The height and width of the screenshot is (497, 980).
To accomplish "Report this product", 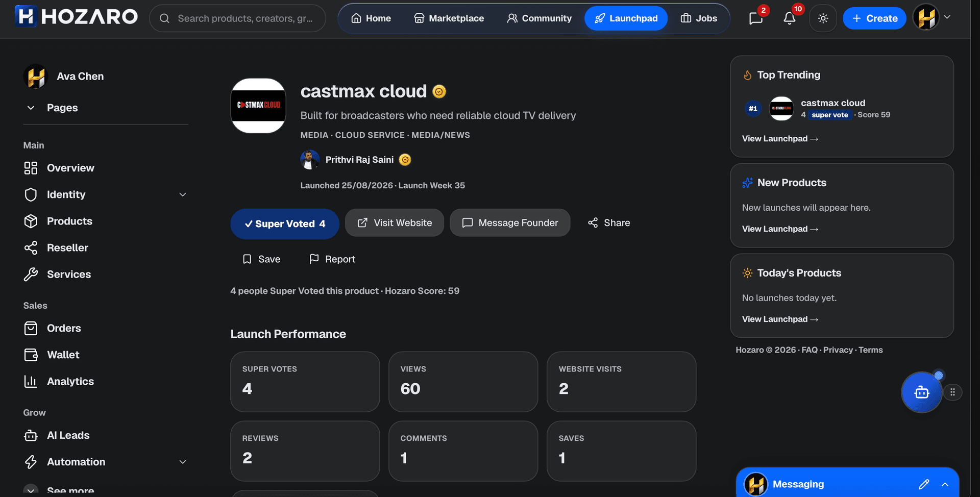I will click(332, 259).
